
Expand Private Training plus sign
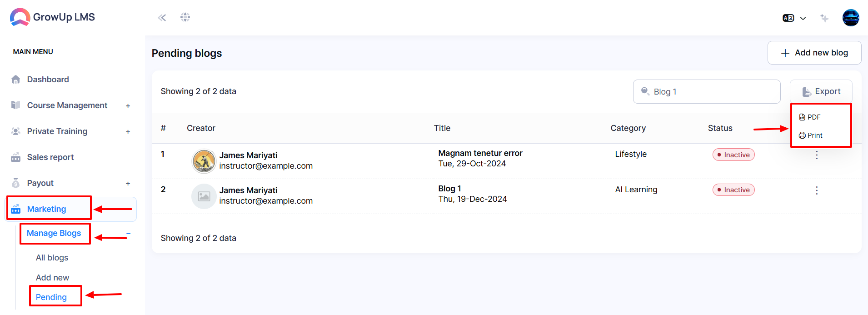tap(128, 132)
